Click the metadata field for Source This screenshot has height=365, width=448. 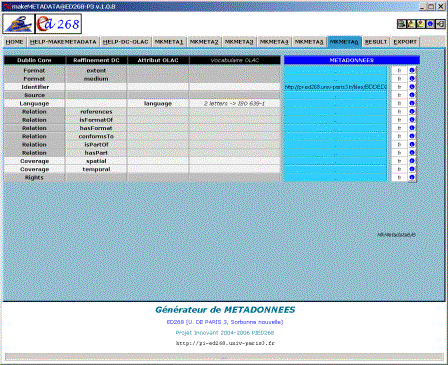[x=335, y=95]
